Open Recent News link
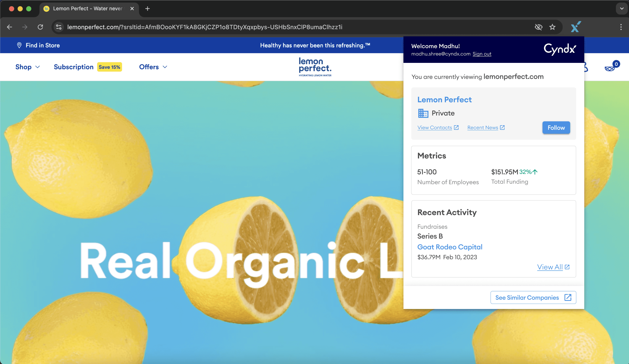Image resolution: width=629 pixels, height=364 pixels. click(483, 127)
